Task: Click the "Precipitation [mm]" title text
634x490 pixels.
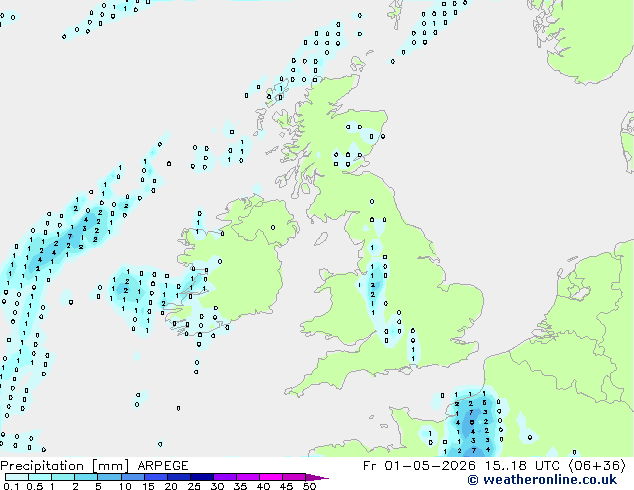Action: pyautogui.click(x=64, y=466)
